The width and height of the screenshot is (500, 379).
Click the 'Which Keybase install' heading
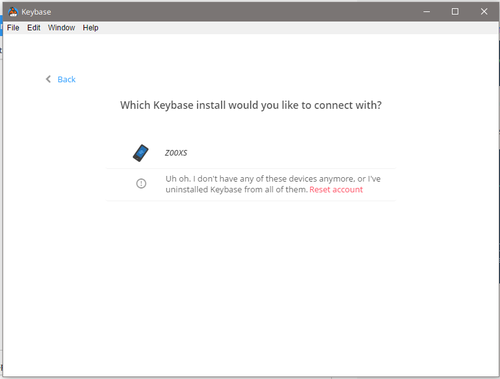click(x=251, y=105)
